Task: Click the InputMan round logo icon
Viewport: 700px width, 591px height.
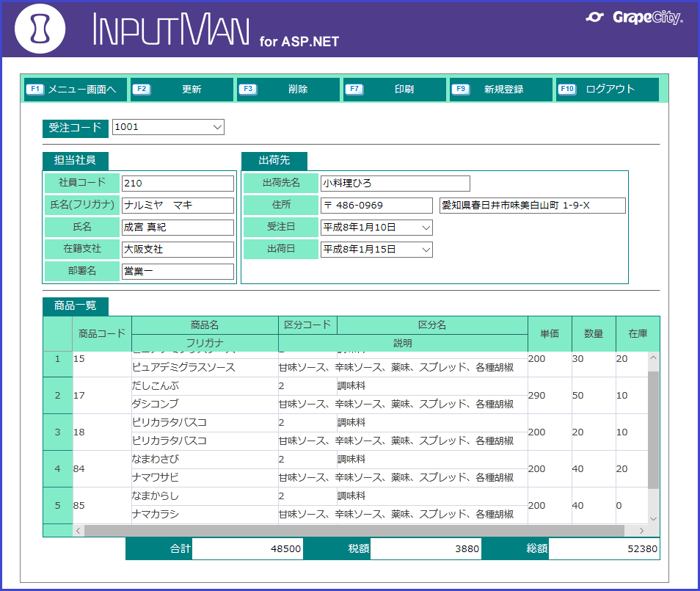Action: (x=40, y=29)
